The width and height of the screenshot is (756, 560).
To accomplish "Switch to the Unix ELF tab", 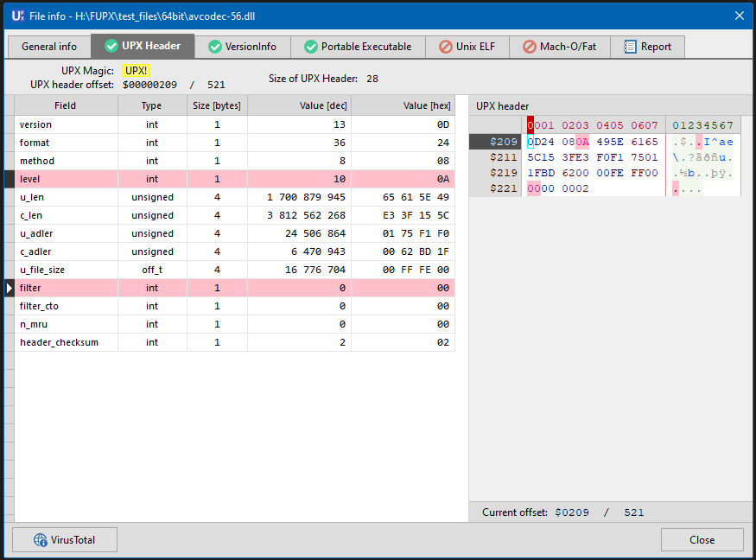I will click(x=467, y=47).
